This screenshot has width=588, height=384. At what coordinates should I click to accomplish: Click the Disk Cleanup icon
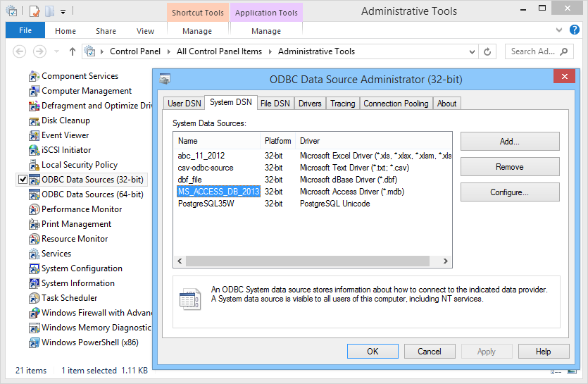tap(34, 120)
